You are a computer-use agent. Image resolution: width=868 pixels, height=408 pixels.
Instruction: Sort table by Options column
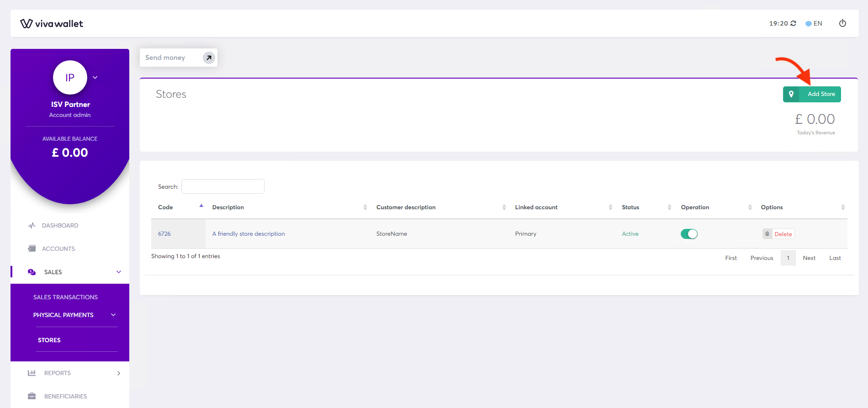click(801, 207)
